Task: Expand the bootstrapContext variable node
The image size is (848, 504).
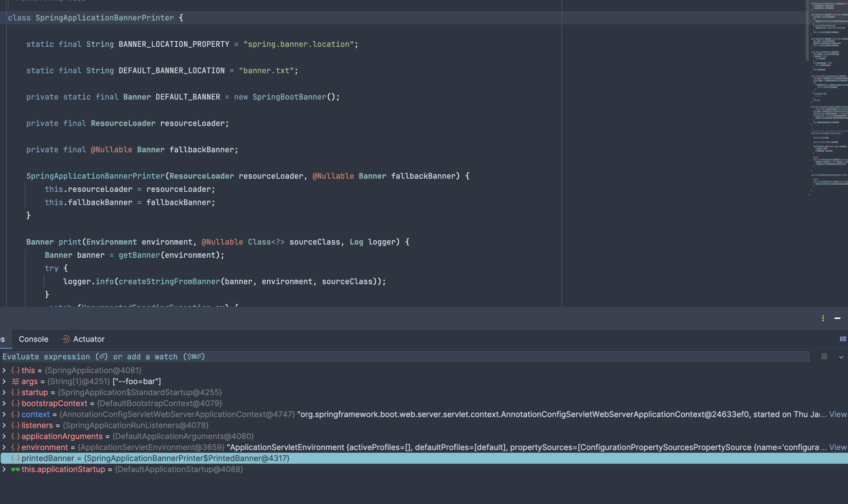Action: pos(4,403)
